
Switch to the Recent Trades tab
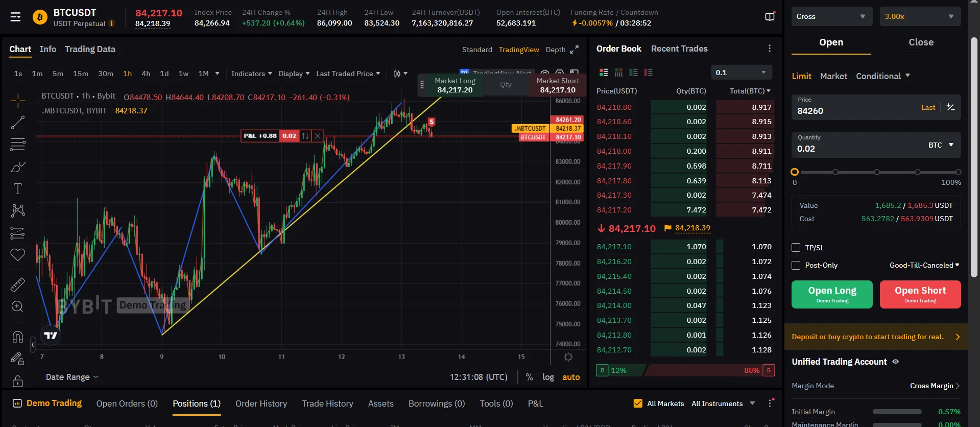click(x=679, y=49)
